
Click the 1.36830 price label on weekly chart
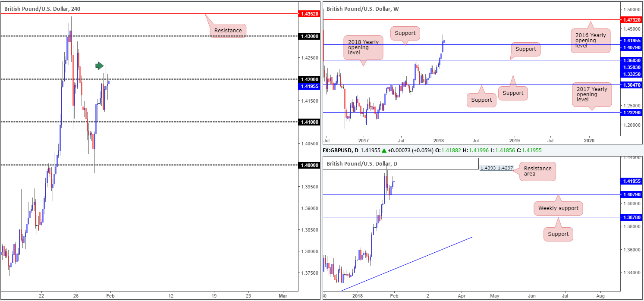point(631,60)
